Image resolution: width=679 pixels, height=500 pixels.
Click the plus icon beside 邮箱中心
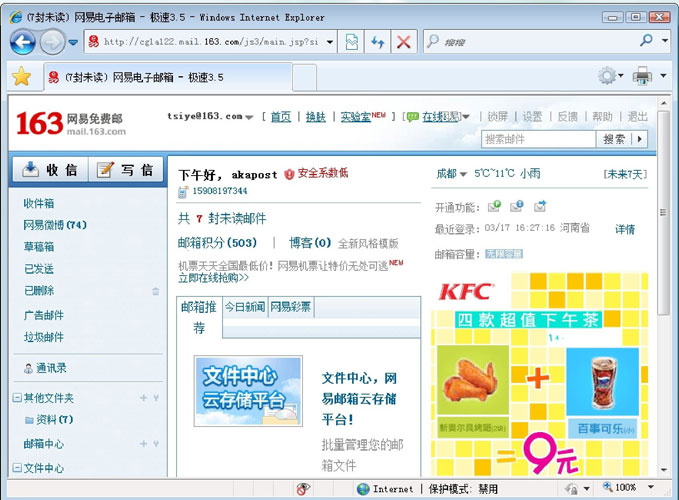[143, 444]
